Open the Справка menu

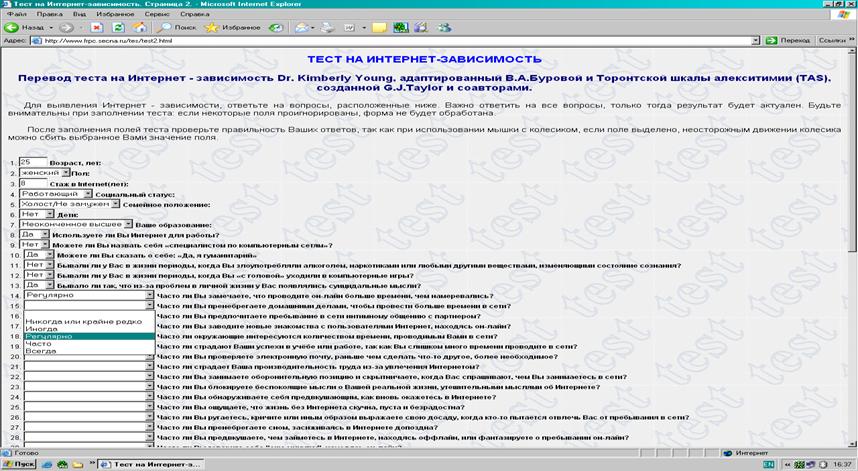(194, 14)
